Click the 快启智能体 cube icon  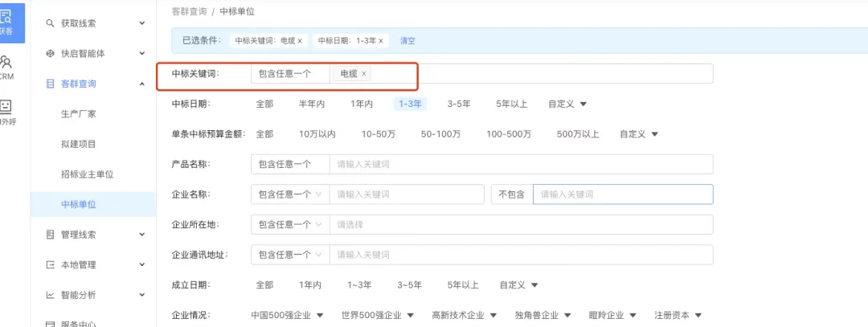pos(50,54)
